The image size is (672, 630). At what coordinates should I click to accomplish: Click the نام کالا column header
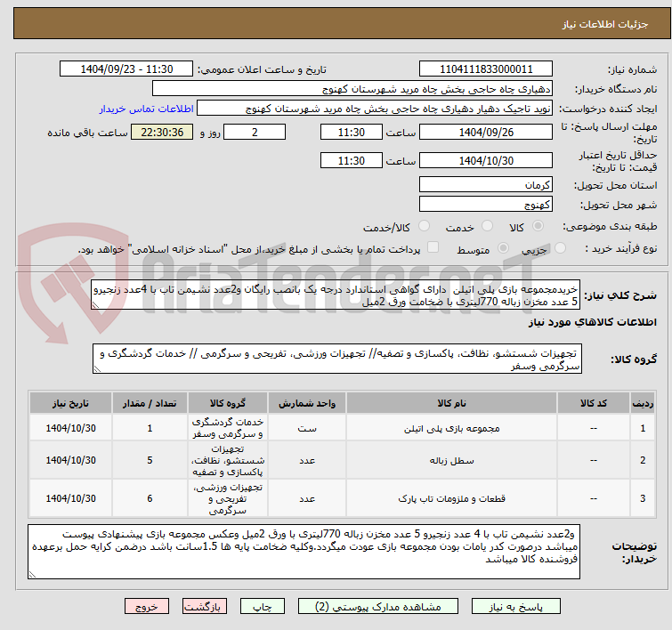[x=451, y=403]
